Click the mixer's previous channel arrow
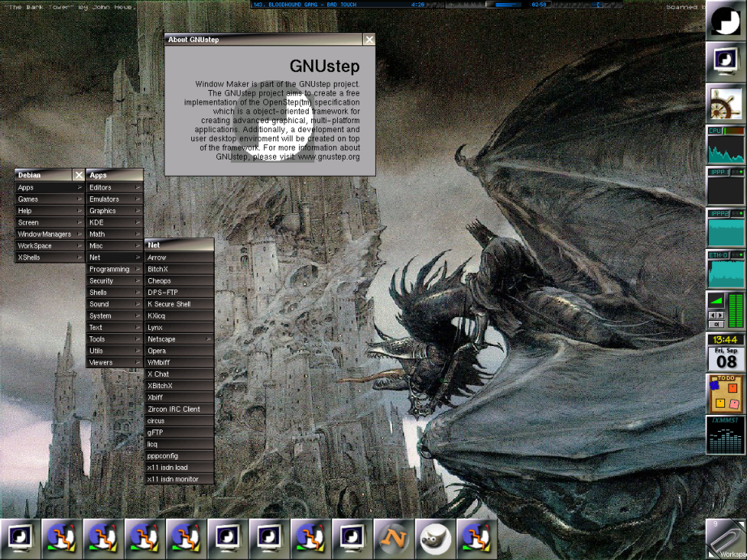 click(x=713, y=315)
